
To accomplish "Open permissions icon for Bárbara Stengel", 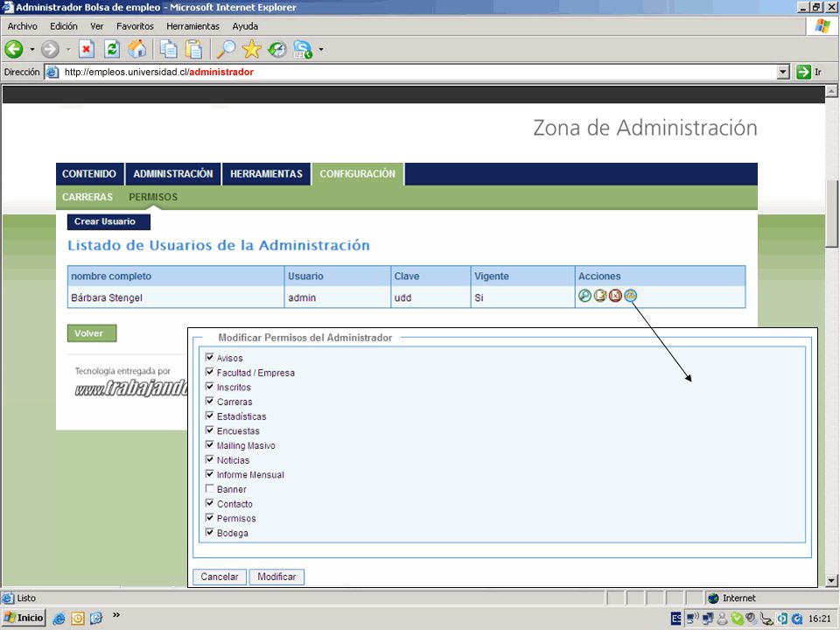I will pos(631,296).
